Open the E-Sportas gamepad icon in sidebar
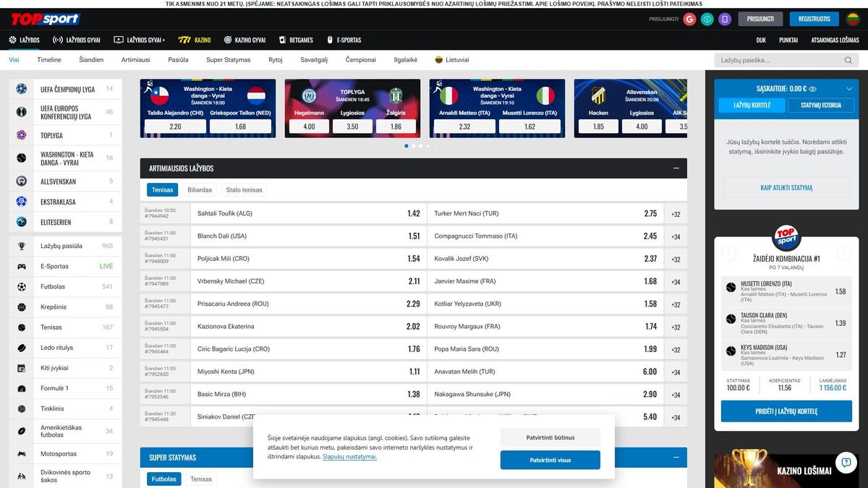Viewport: 868px width, 488px height. pyautogui.click(x=22, y=266)
